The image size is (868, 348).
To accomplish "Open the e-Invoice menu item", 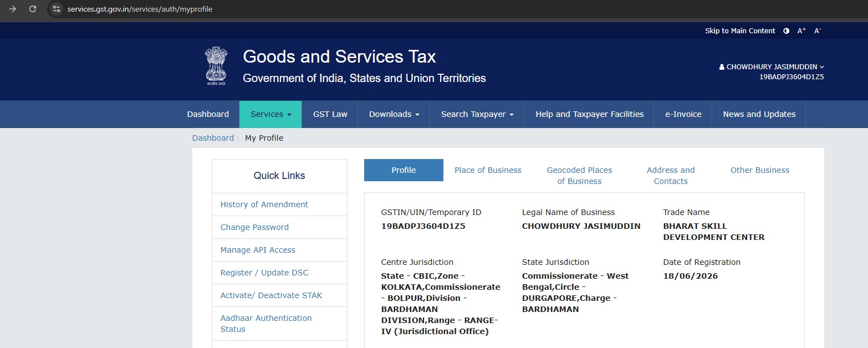I will tap(683, 114).
